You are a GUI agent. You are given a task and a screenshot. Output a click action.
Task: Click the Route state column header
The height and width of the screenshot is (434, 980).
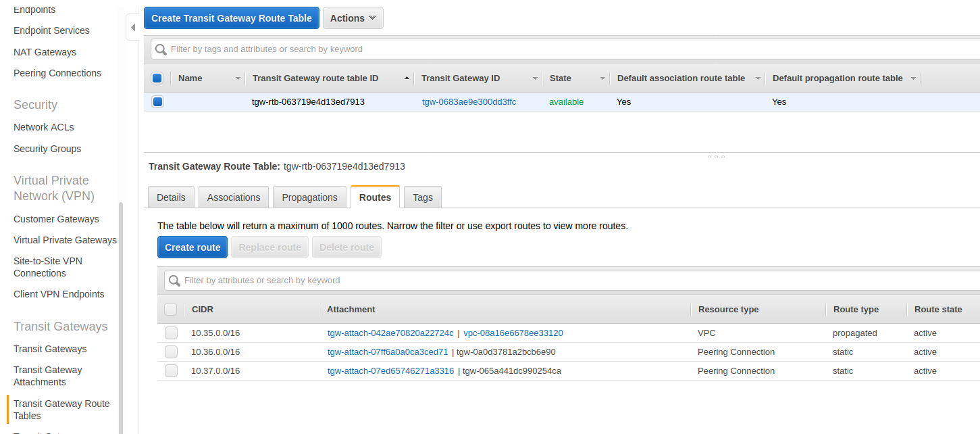(938, 309)
